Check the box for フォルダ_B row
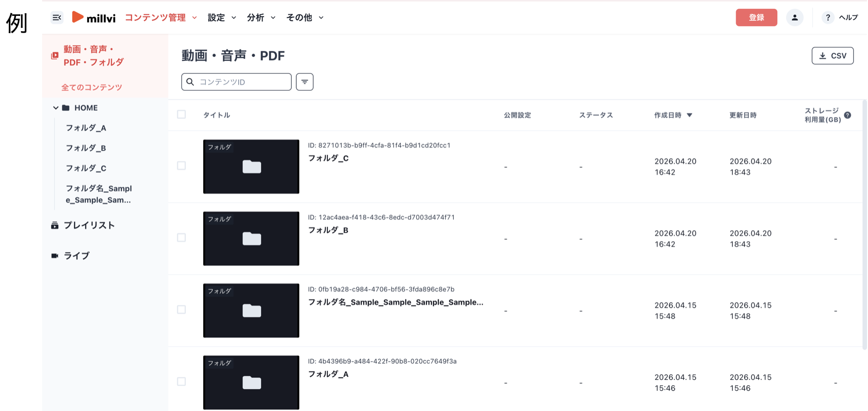This screenshot has height=411, width=868. tap(181, 237)
